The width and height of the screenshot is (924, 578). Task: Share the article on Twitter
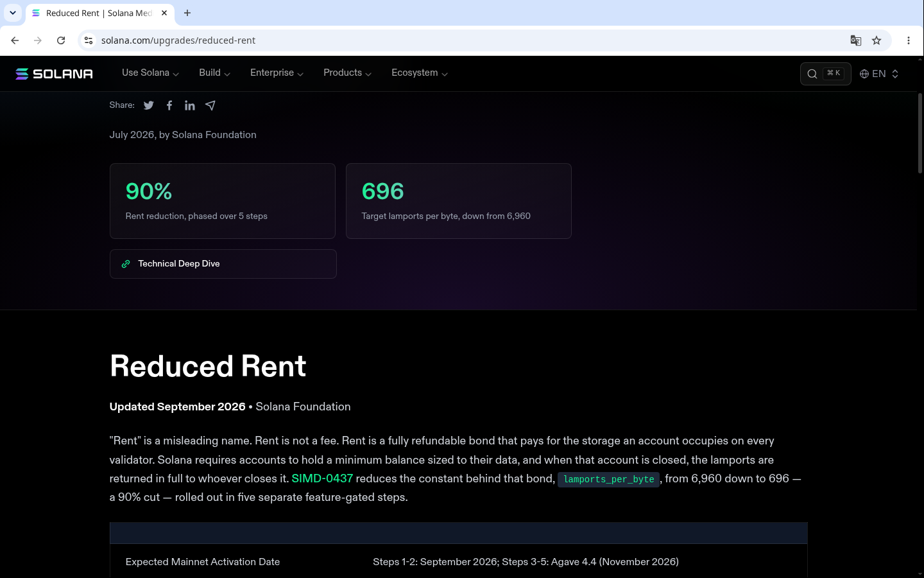(149, 105)
